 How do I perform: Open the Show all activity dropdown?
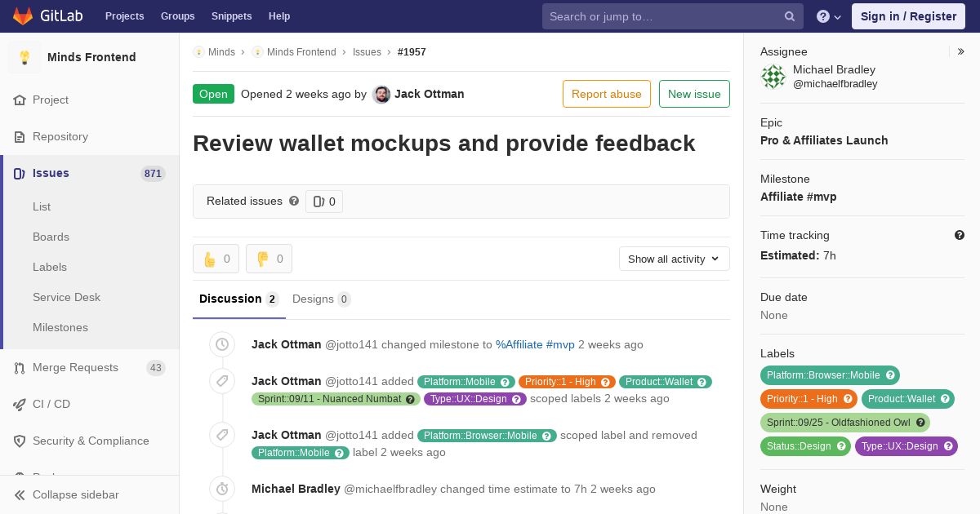point(675,259)
